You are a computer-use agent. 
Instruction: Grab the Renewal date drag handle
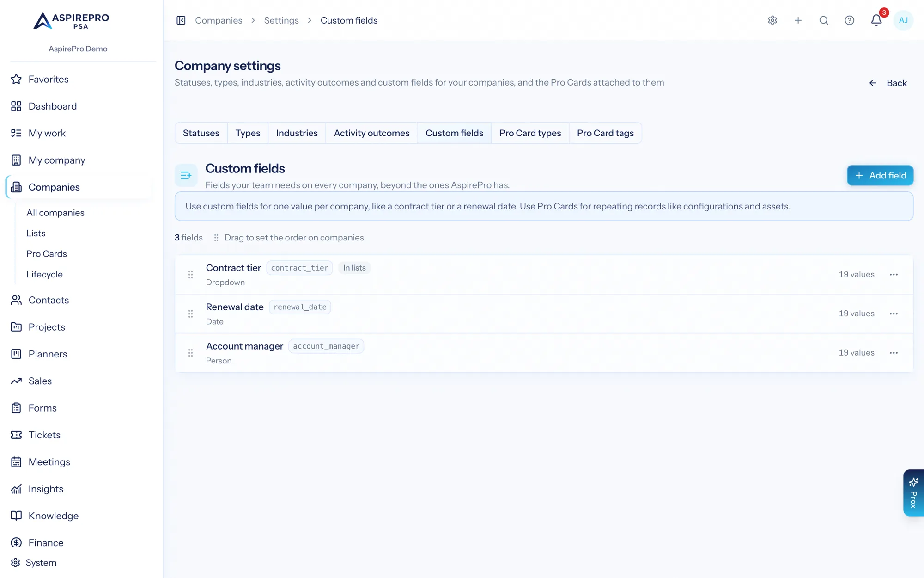click(x=190, y=314)
